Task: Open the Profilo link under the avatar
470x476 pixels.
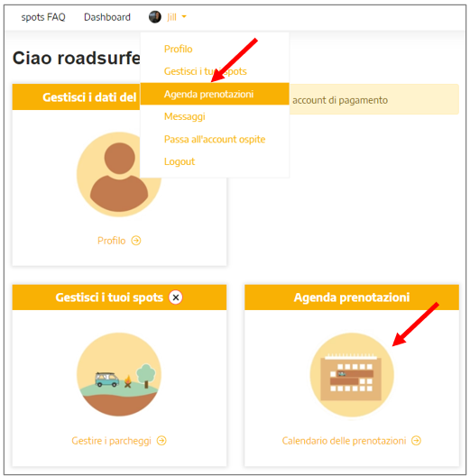Action: pos(111,241)
